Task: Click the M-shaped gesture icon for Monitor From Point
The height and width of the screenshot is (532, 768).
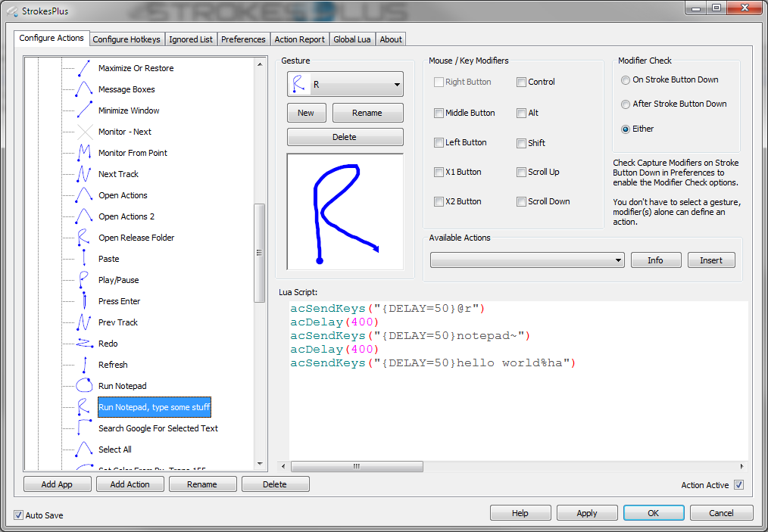Action: click(84, 153)
